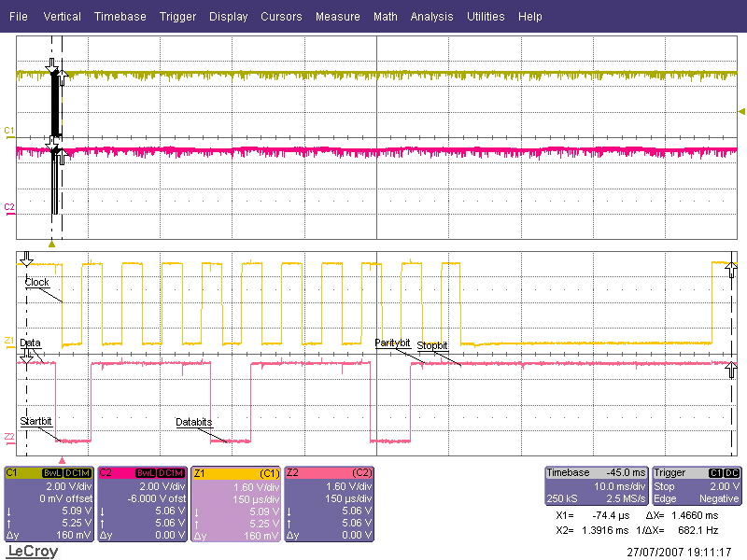Open the C1 channel descriptor box
Image resolution: width=747 pixels, height=560 pixels.
click(49, 504)
